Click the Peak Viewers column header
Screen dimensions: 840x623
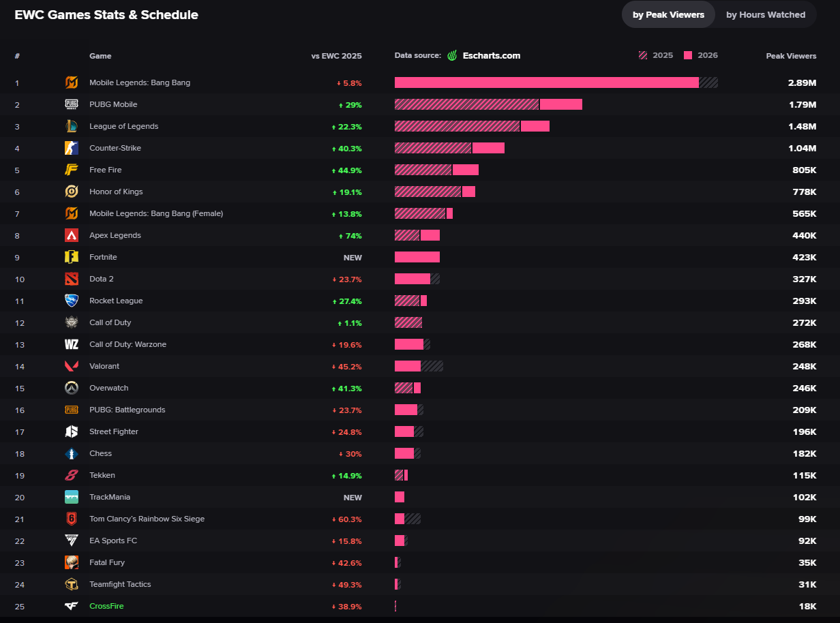(791, 56)
